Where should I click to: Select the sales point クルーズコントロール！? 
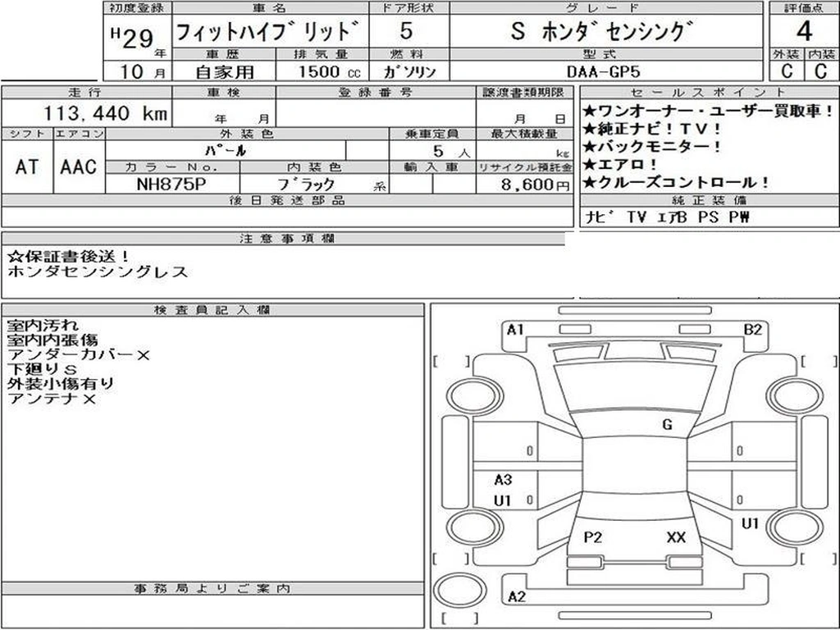point(676,183)
